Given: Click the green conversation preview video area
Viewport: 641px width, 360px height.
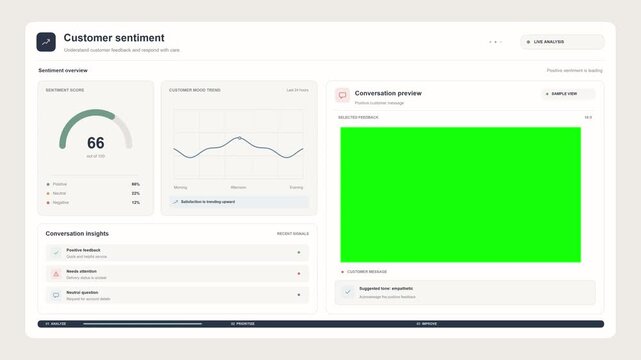Looking at the screenshot, I should click(x=460, y=195).
